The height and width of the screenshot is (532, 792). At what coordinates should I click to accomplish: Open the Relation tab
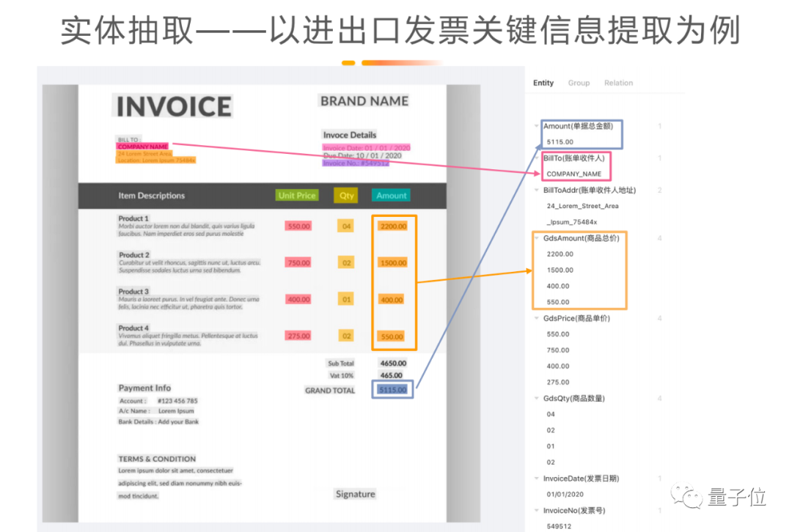(618, 83)
